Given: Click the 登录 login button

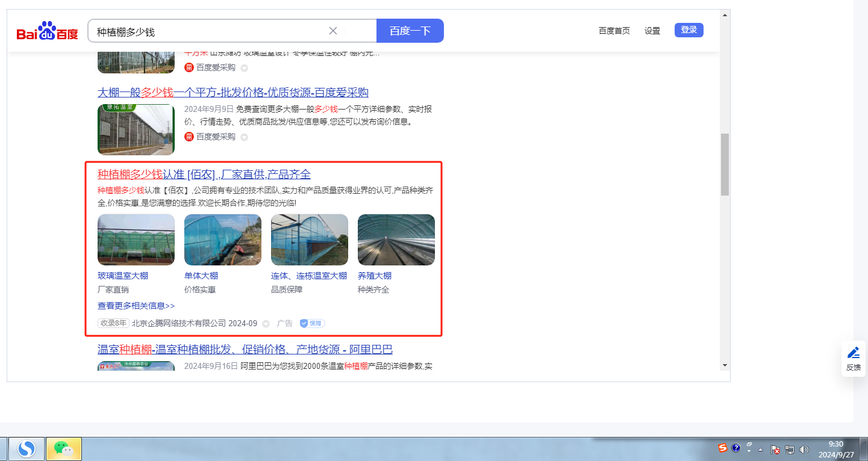Looking at the screenshot, I should (x=689, y=30).
